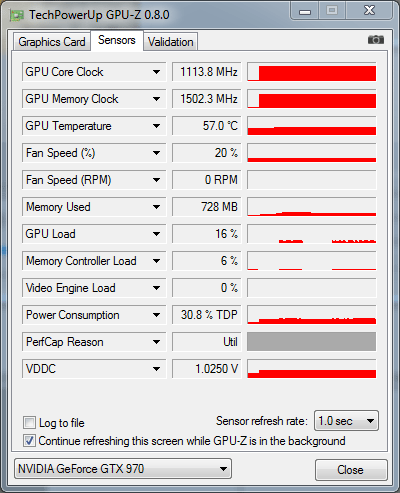Open the Sensor refresh rate combo box

coord(346,421)
